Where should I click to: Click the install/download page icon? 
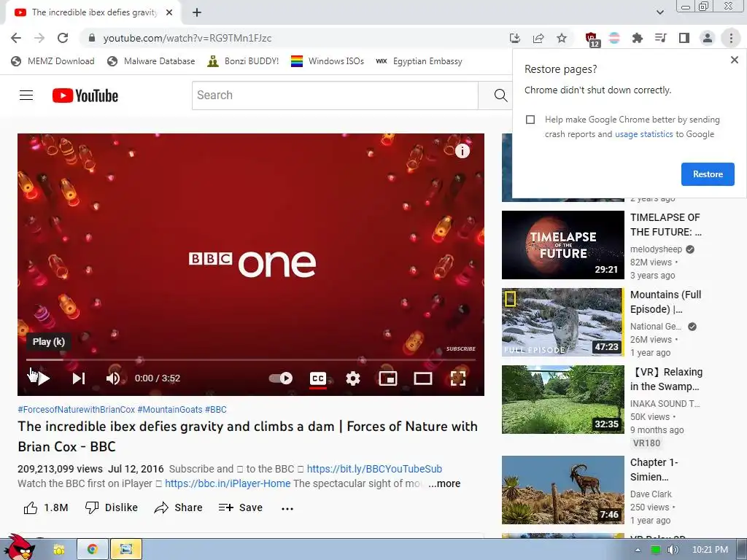515,38
